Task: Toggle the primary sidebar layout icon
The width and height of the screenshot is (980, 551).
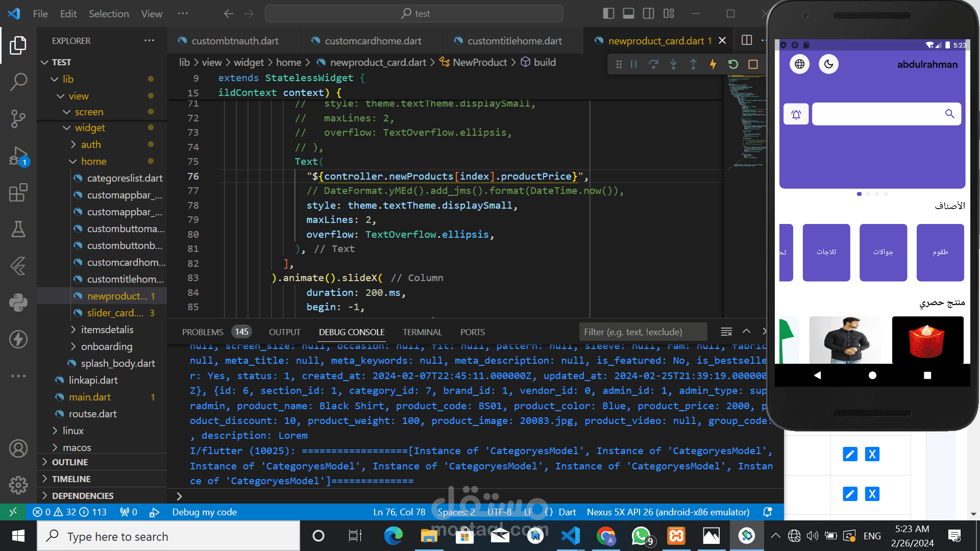Action: 608,14
